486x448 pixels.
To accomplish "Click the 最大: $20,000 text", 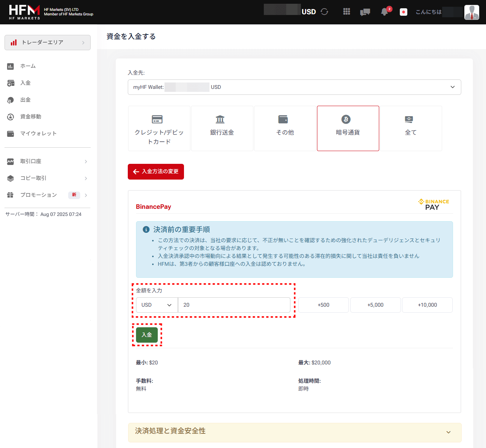I will (x=314, y=363).
